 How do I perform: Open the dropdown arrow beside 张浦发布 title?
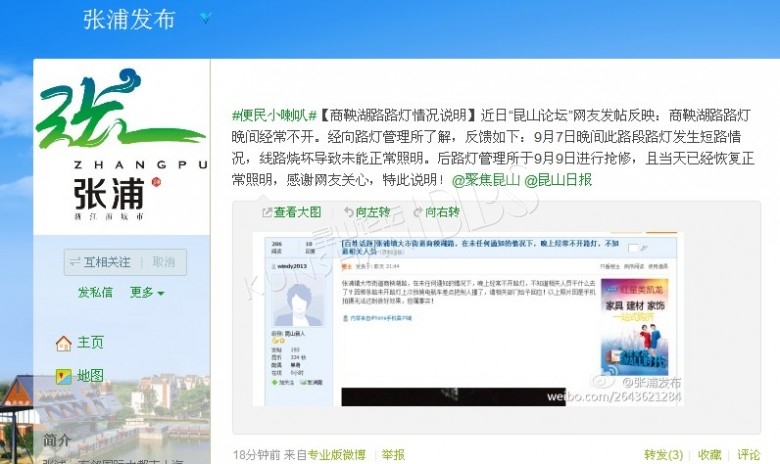[x=205, y=18]
